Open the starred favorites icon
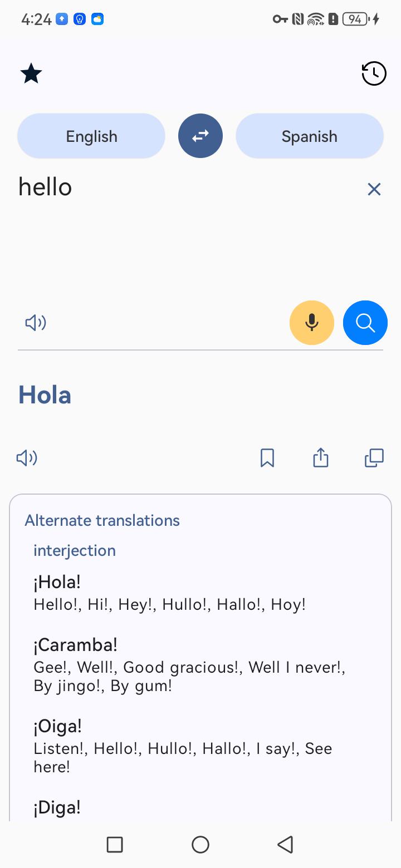This screenshot has width=401, height=868. pos(31,73)
